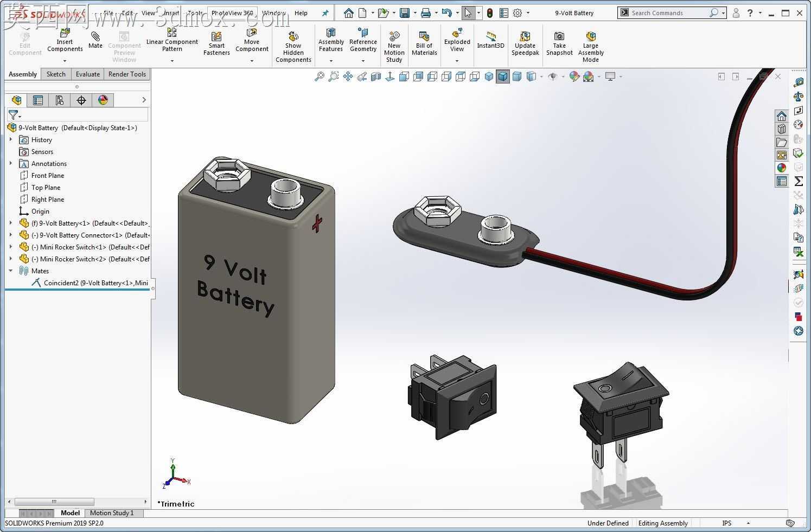The width and height of the screenshot is (811, 532).
Task: Open the PhotoView 360 menu
Action: [x=232, y=13]
